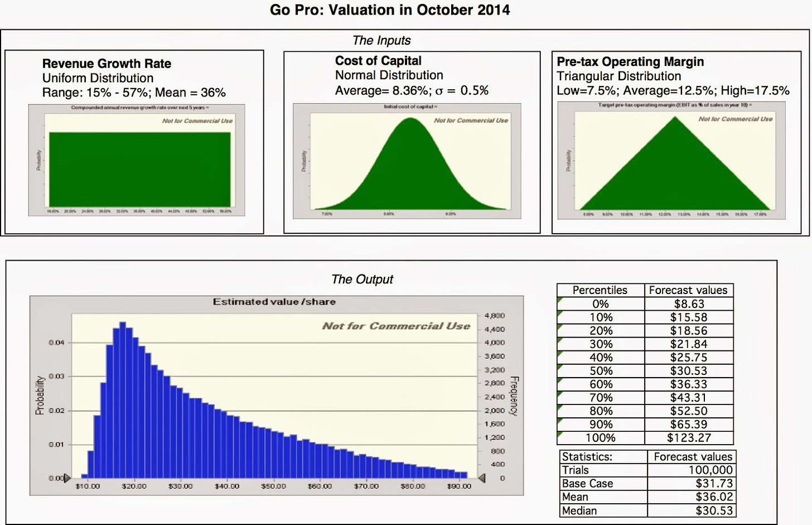Select the '$65.39' forecast value cell

(689, 424)
